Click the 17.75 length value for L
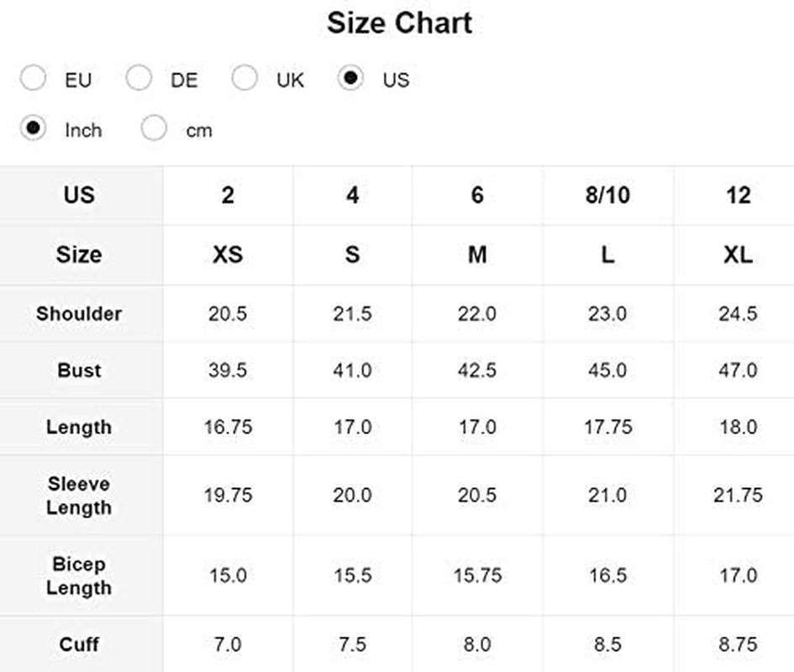The image size is (794, 672). (607, 427)
